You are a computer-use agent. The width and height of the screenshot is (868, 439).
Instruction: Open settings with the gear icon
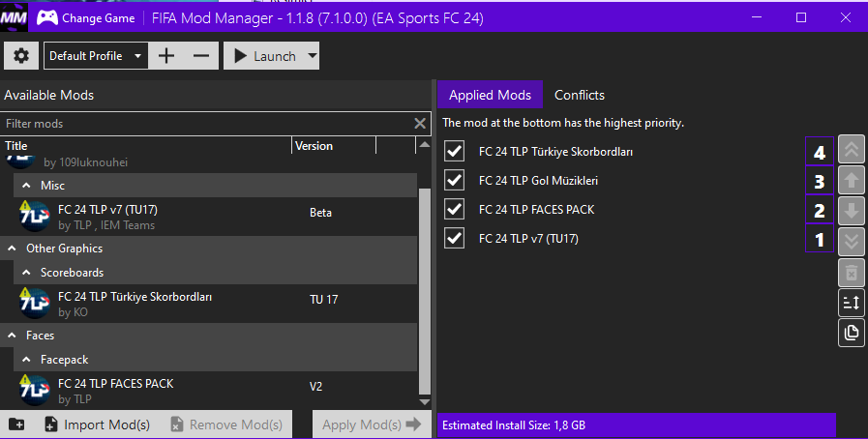coord(21,56)
